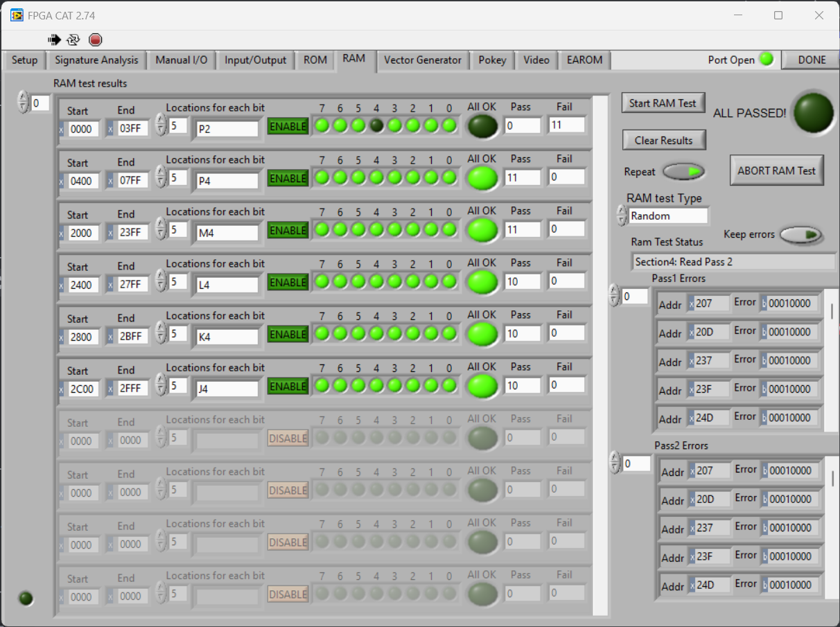840x627 pixels.
Task: Click the Pass1 Errors index stepper arrows
Action: tap(614, 297)
